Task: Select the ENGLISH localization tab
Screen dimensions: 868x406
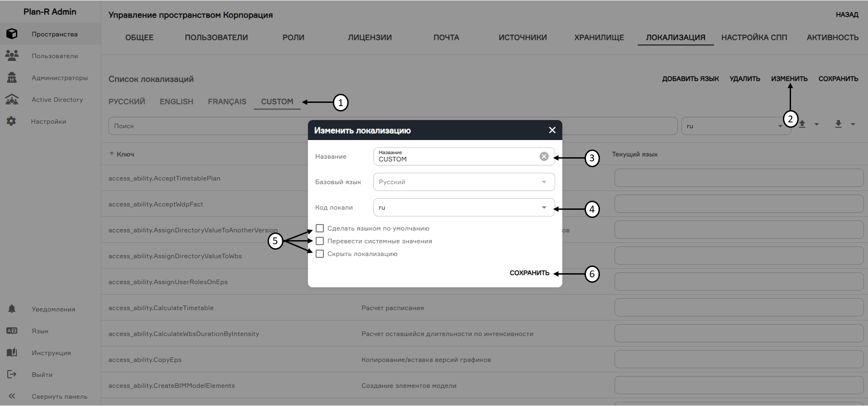Action: click(x=176, y=101)
